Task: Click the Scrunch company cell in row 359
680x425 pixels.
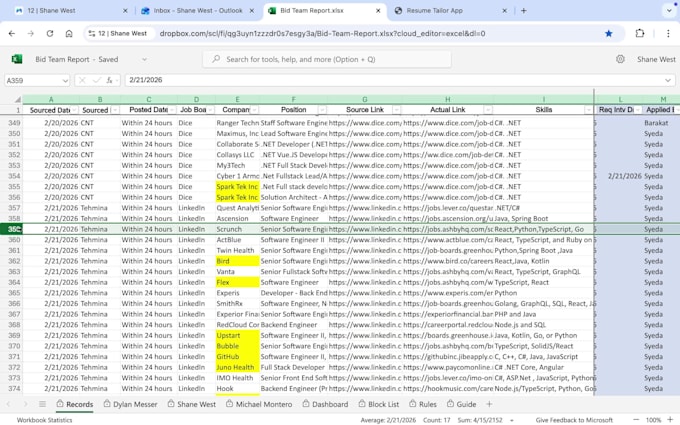Action: point(237,229)
